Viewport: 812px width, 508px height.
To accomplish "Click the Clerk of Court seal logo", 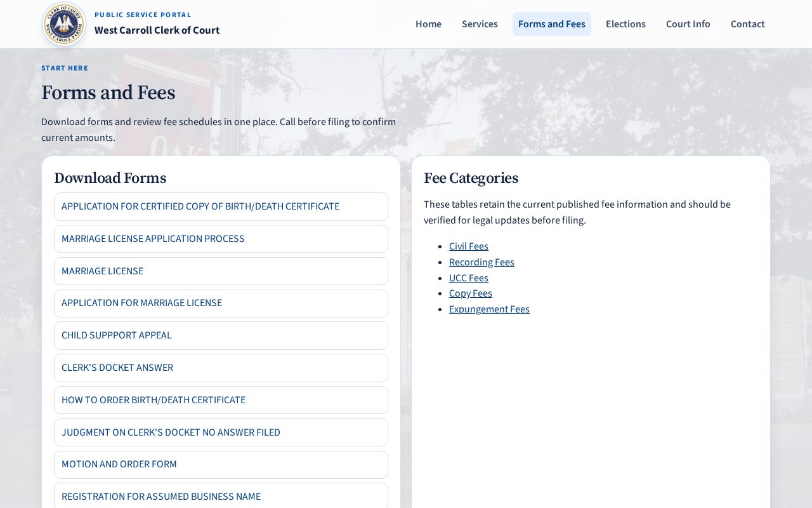I will (x=64, y=24).
